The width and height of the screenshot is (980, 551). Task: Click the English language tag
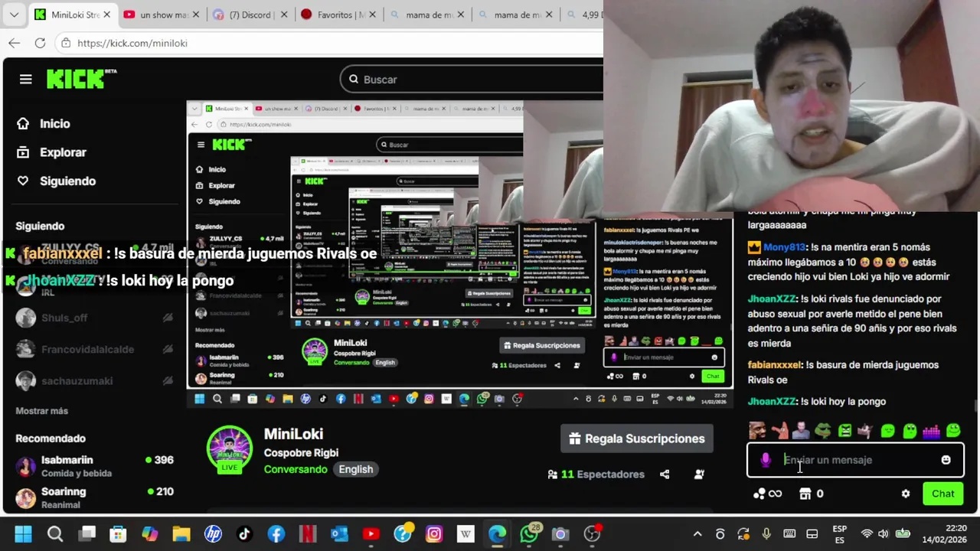(x=356, y=469)
